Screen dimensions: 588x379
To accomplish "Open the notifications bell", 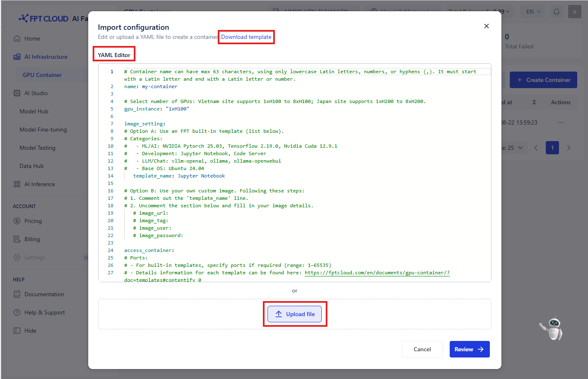I will pyautogui.click(x=557, y=12).
